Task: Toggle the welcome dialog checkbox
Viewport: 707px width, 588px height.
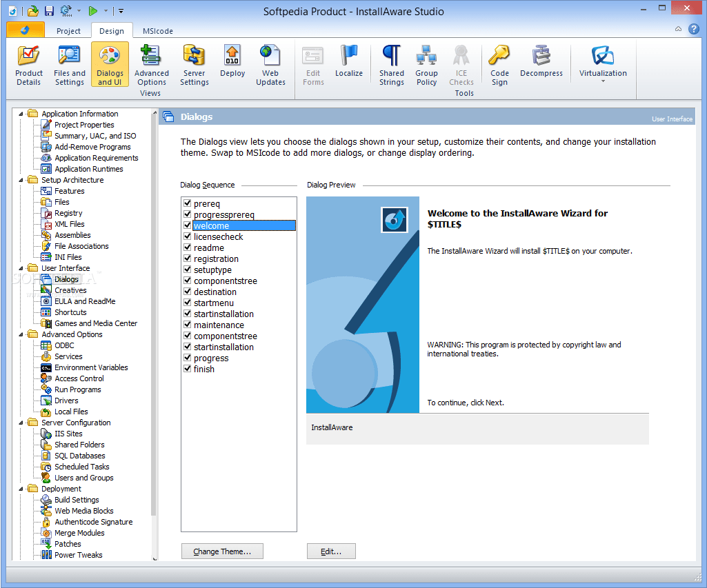Action: (x=188, y=225)
